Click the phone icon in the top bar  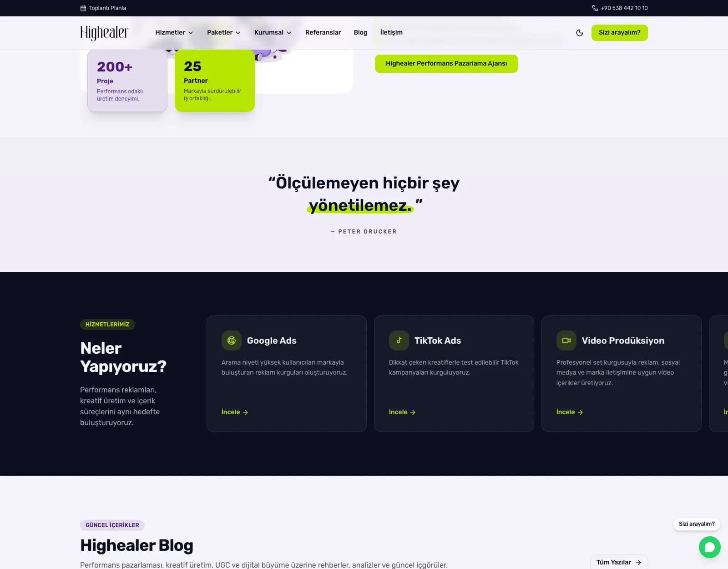tap(595, 8)
